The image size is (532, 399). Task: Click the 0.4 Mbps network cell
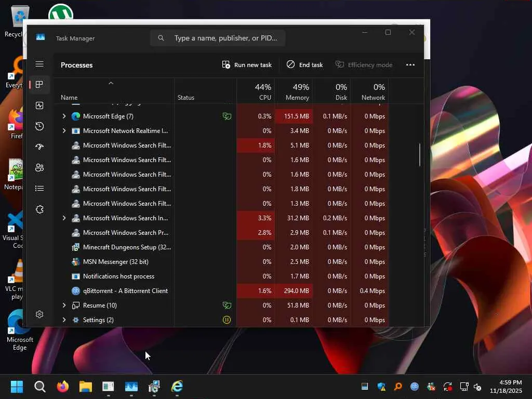pyautogui.click(x=370, y=291)
